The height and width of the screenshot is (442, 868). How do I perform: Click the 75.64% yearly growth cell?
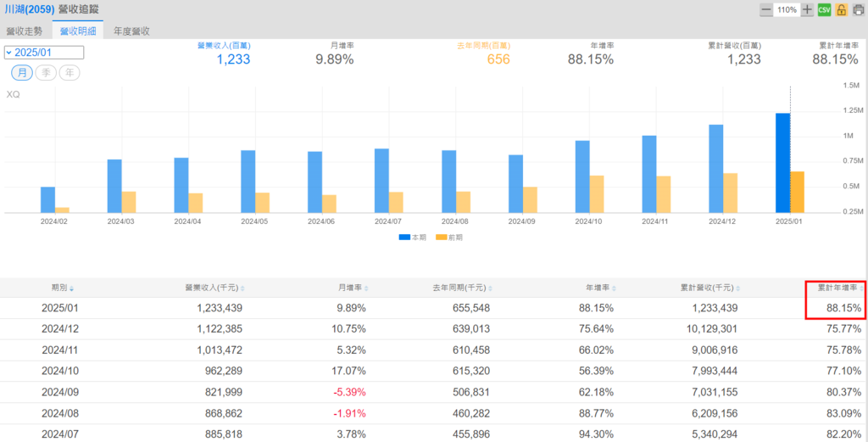click(x=596, y=329)
